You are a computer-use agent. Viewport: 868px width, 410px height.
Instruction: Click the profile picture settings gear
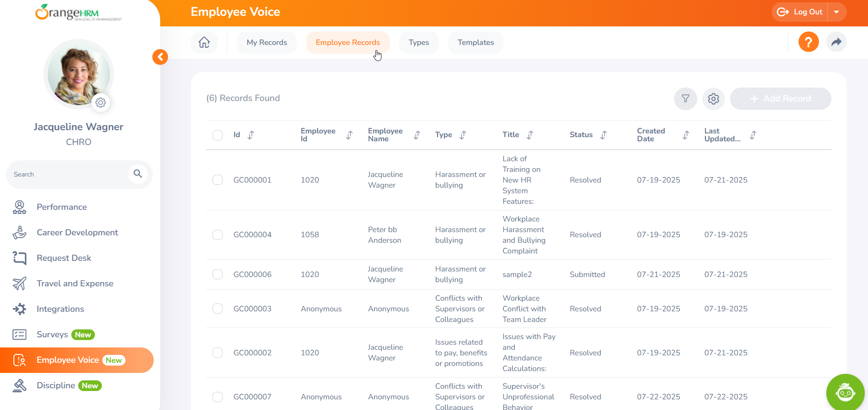coord(100,102)
